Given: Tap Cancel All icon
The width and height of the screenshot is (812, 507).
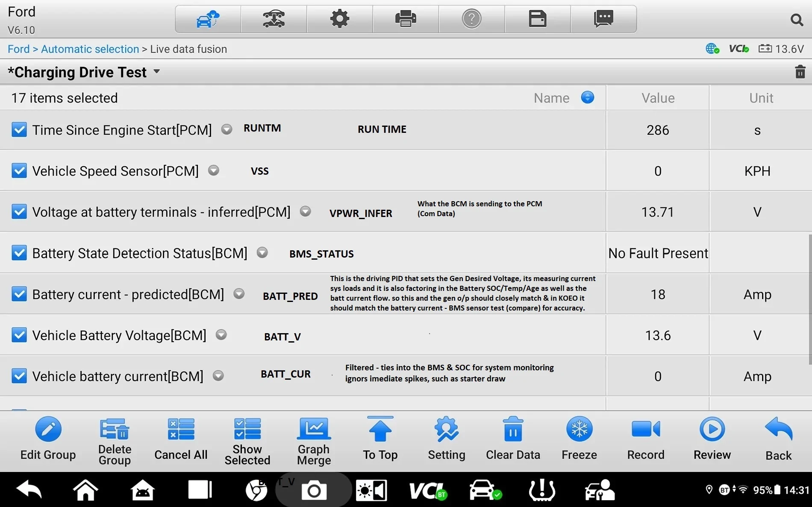Looking at the screenshot, I should tap(181, 429).
